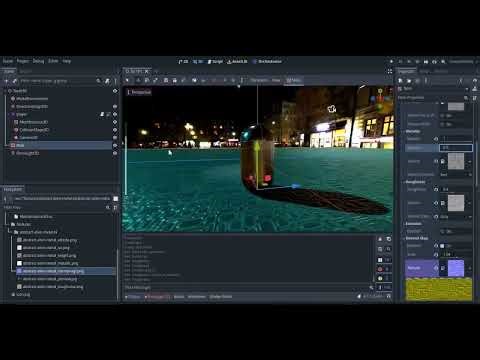
Task: Click the Filter Properties search field
Action: click(433, 98)
